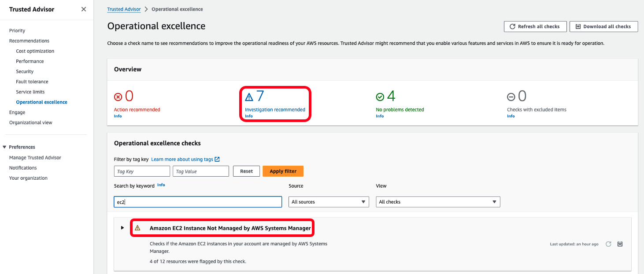Open the View dropdown showing All checks
Screen dimensions: 644x274
[438, 202]
